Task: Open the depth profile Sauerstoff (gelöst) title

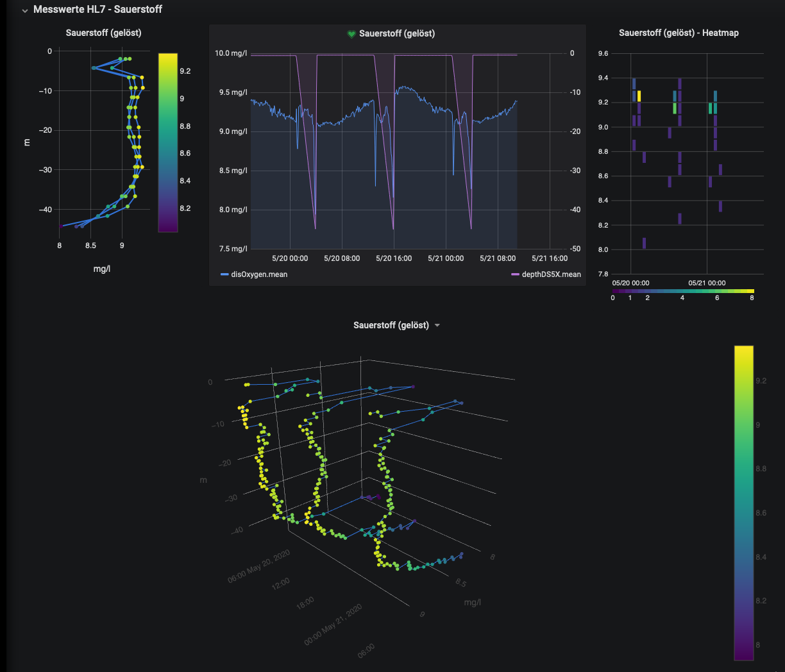Action: [x=103, y=33]
